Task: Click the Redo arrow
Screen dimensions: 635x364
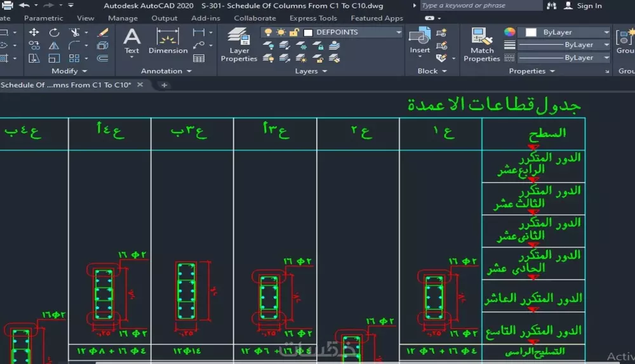Action: pos(49,5)
